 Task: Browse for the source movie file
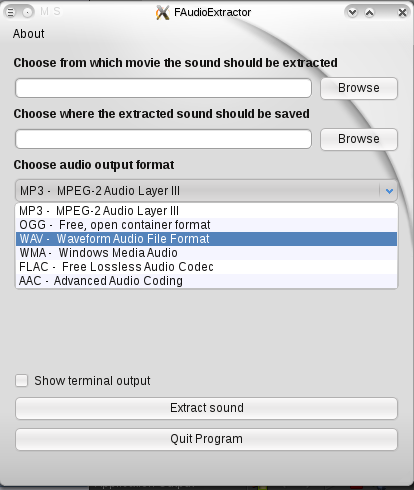pos(359,88)
